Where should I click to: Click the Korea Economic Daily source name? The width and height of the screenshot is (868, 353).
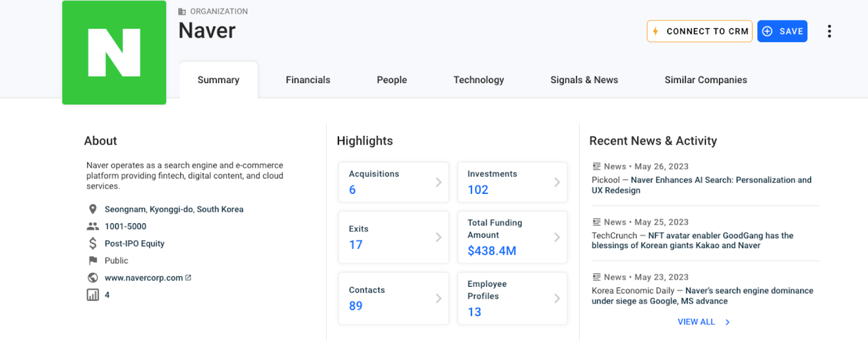633,291
